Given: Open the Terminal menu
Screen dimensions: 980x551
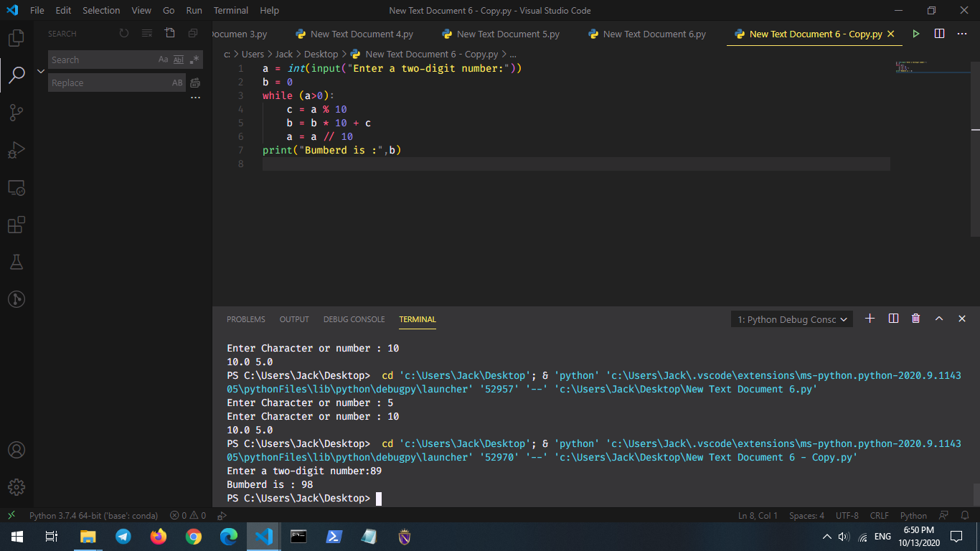Looking at the screenshot, I should pos(230,10).
